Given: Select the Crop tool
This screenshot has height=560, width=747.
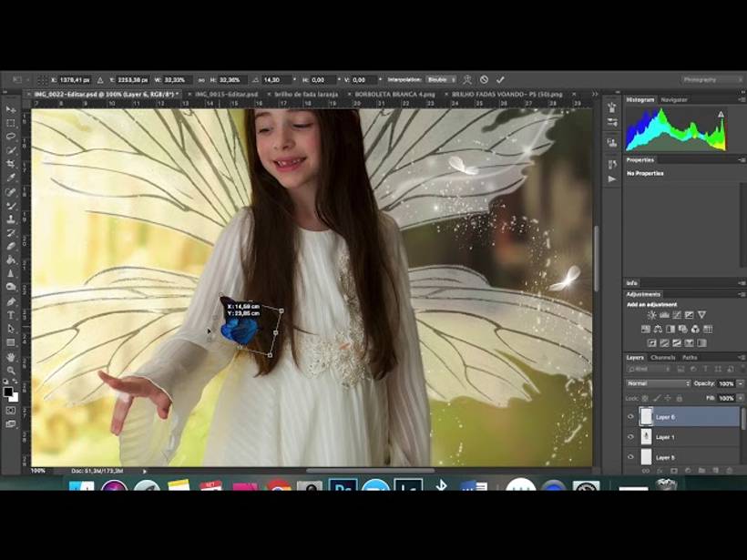Looking at the screenshot, I should (x=11, y=164).
